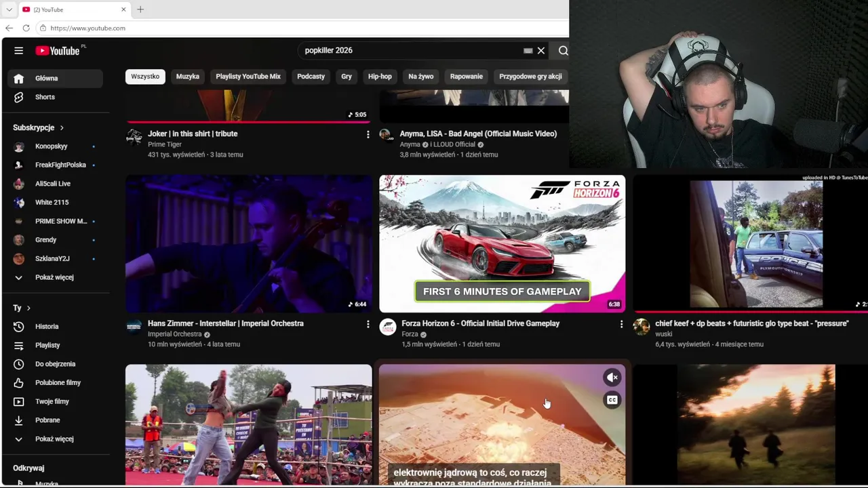Select the Rapowanie filter chip
This screenshot has width=868, height=488.
pos(467,77)
